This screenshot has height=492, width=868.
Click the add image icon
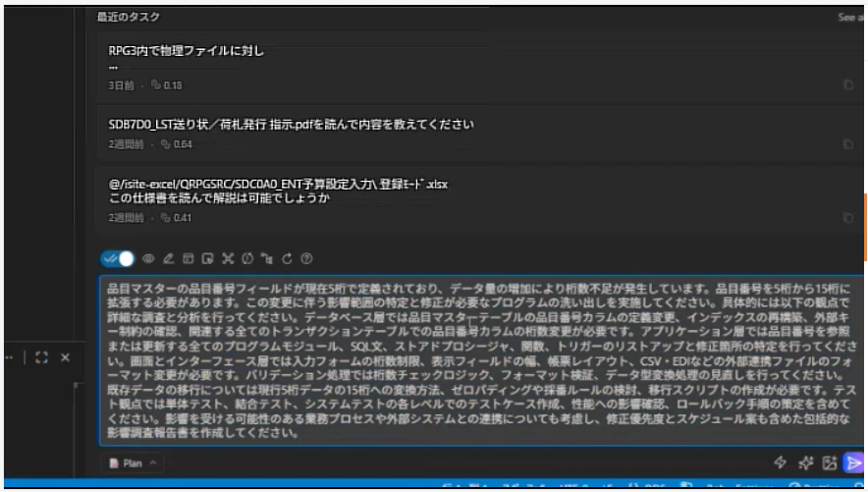pos(830,463)
